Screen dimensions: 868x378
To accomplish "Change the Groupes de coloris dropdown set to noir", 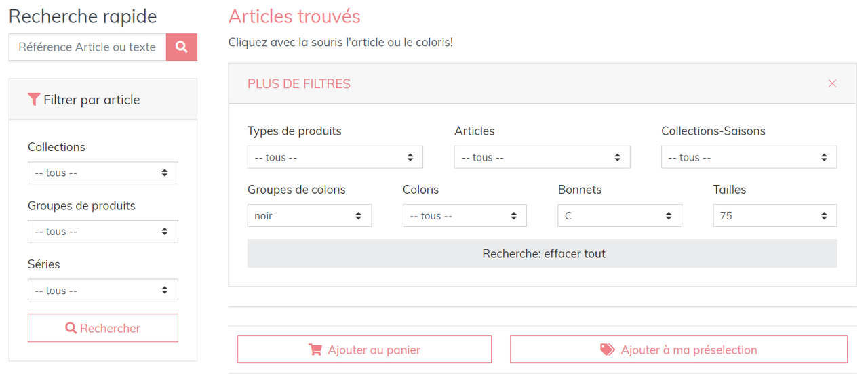I will (x=309, y=216).
